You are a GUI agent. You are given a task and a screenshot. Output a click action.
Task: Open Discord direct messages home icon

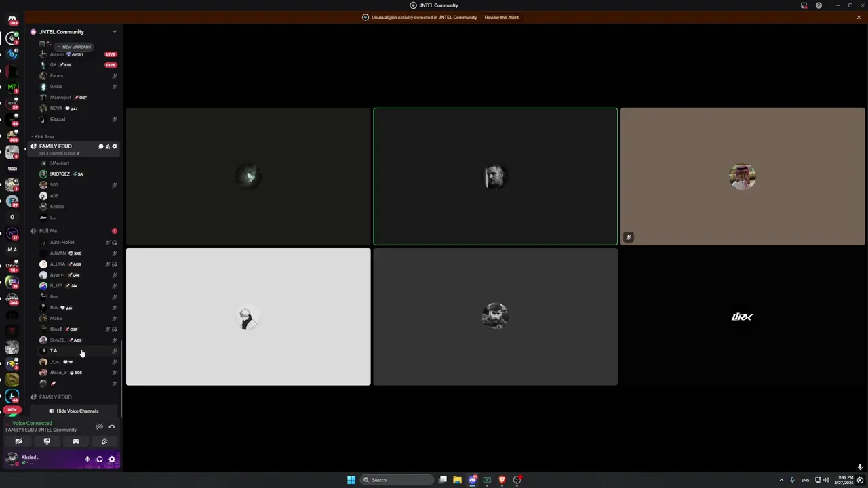(12, 20)
